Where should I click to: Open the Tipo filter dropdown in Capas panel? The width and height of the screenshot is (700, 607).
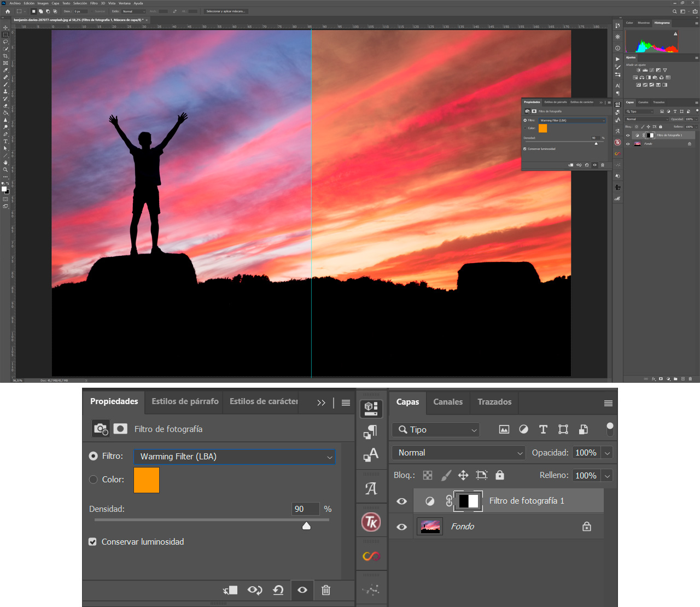[x=435, y=430]
